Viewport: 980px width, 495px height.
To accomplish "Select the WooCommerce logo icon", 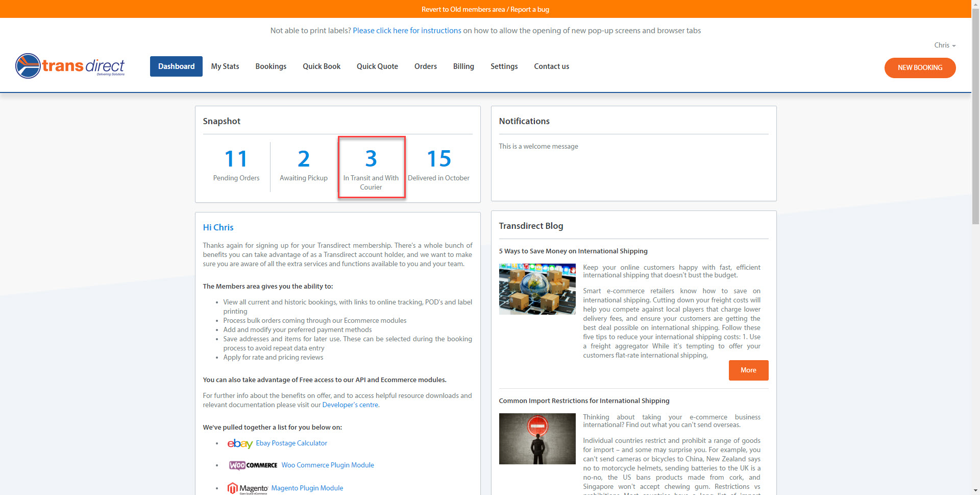I will click(252, 465).
